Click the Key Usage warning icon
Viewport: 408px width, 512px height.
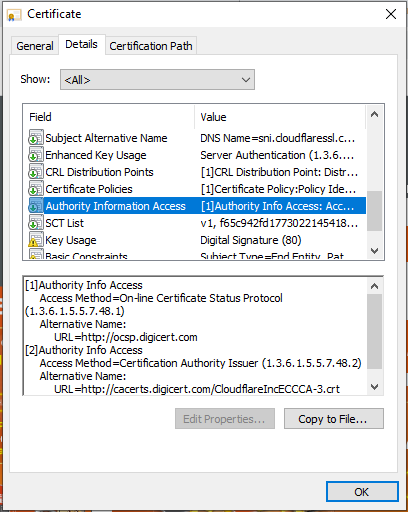[36, 240]
